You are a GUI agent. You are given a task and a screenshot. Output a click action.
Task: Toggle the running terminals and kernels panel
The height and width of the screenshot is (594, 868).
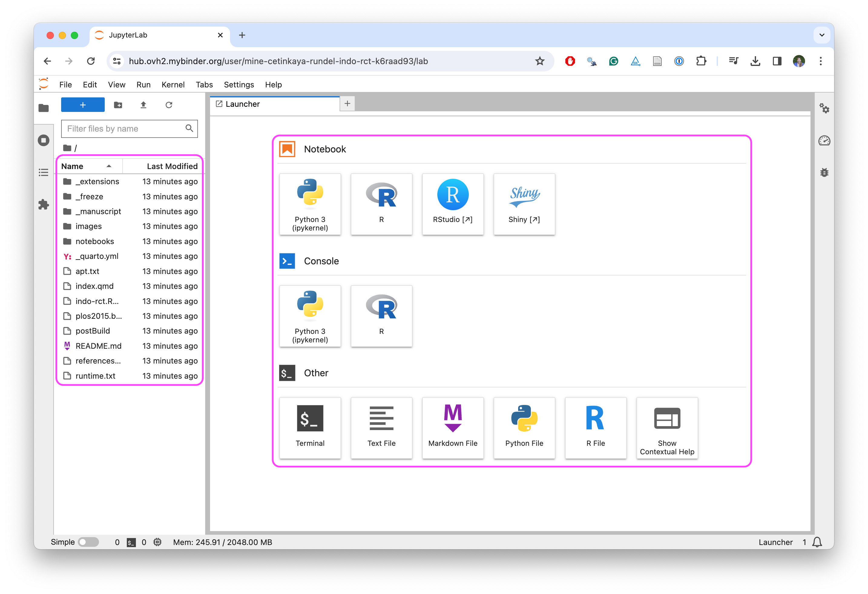(43, 140)
